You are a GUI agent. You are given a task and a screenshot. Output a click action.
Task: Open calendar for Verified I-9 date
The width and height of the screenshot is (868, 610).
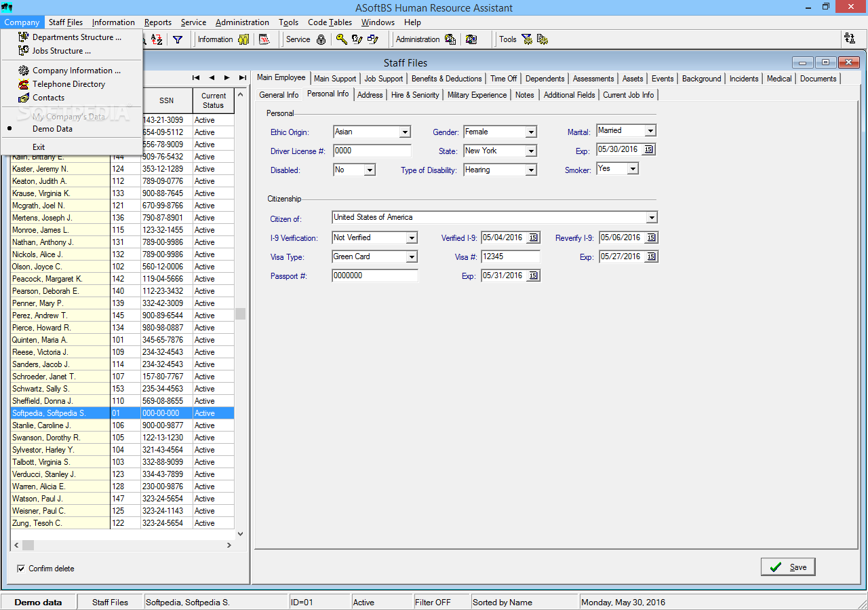coord(533,237)
